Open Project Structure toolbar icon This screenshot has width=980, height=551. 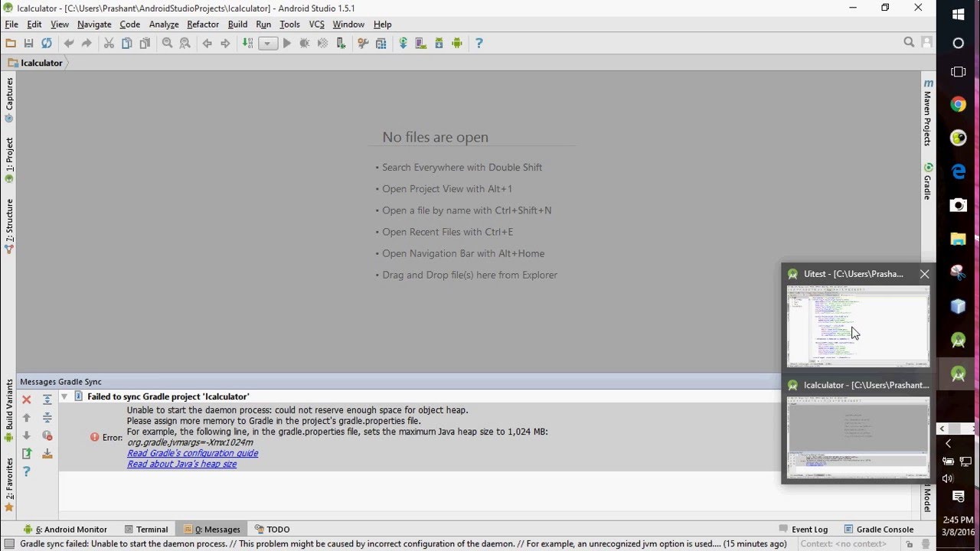coord(381,44)
